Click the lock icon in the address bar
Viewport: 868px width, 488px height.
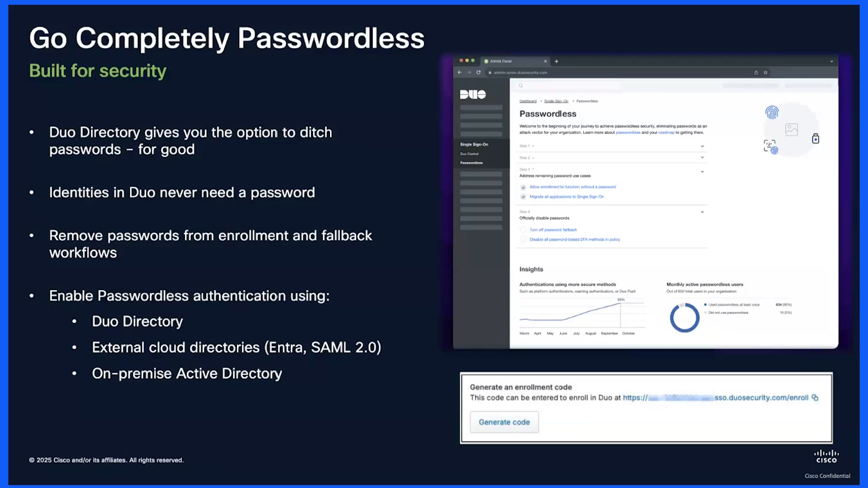click(490, 72)
